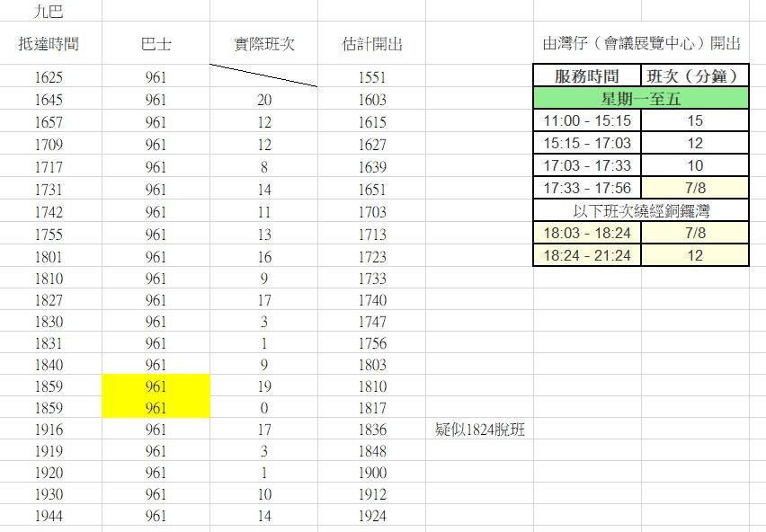Select the arrival time cell 1625

49,77
